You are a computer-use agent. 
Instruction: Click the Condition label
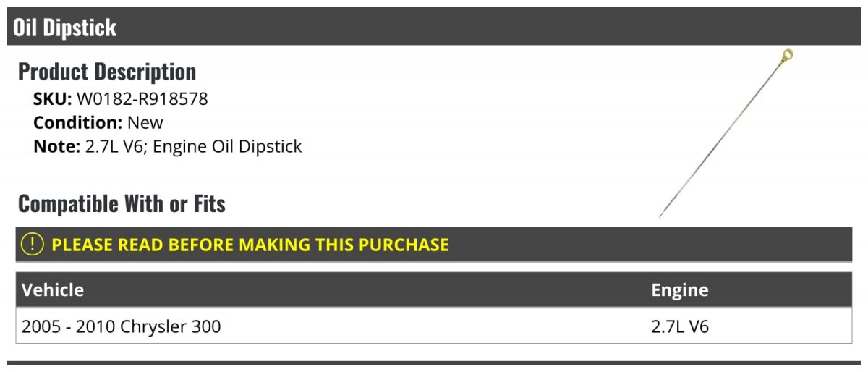click(78, 122)
